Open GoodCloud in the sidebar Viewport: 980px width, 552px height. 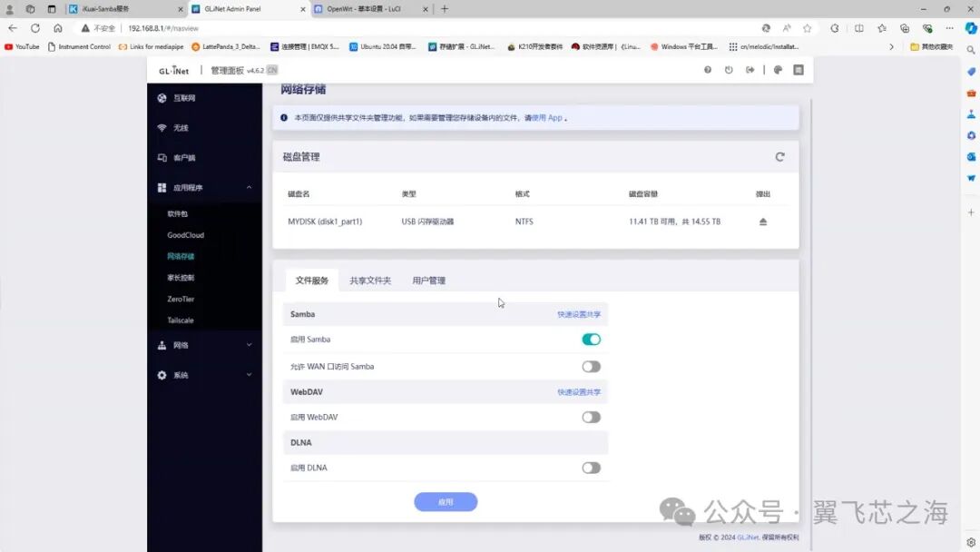(x=186, y=235)
